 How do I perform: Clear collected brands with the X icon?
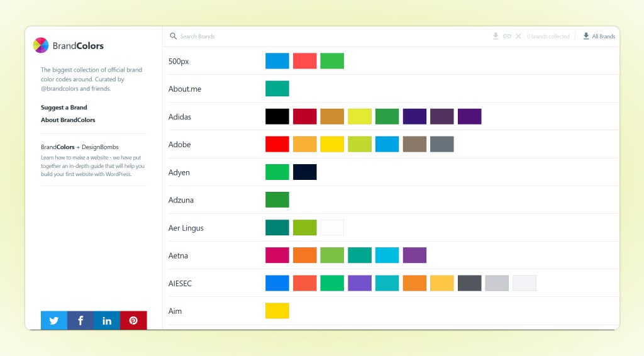pos(518,36)
